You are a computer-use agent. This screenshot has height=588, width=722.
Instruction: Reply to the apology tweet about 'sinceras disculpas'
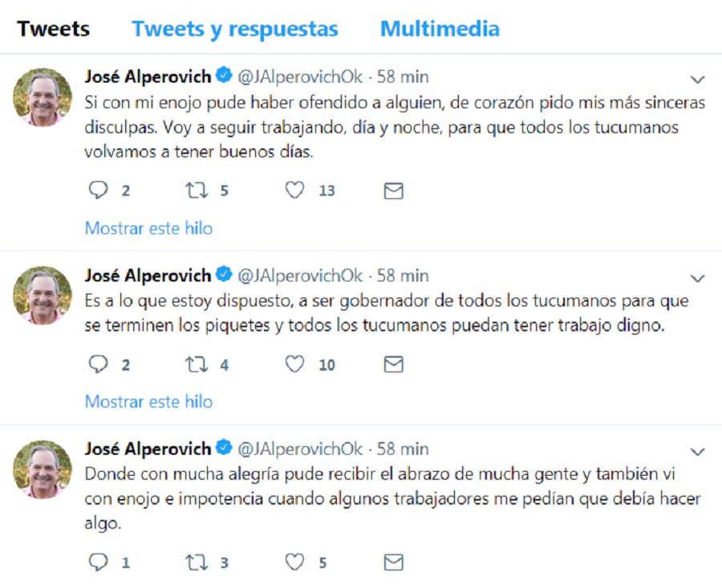pos(98,189)
